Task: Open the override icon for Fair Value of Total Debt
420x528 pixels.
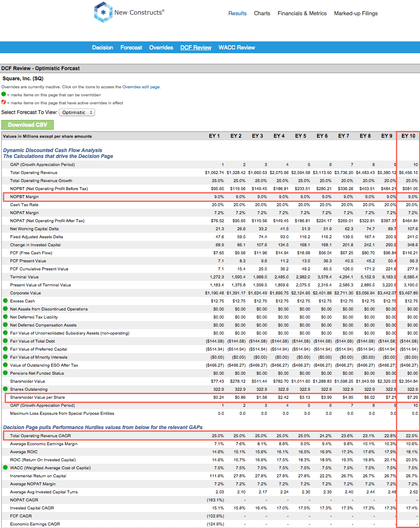Action: 5,341
